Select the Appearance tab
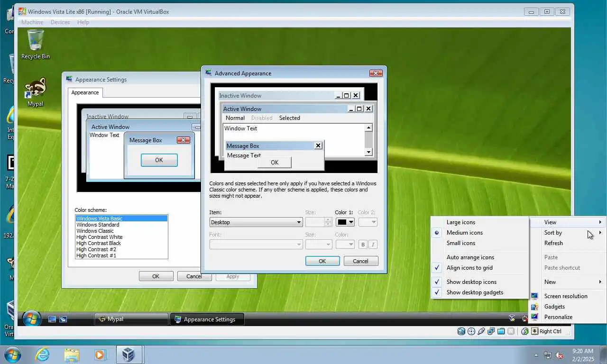This screenshot has width=607, height=364. [x=85, y=92]
